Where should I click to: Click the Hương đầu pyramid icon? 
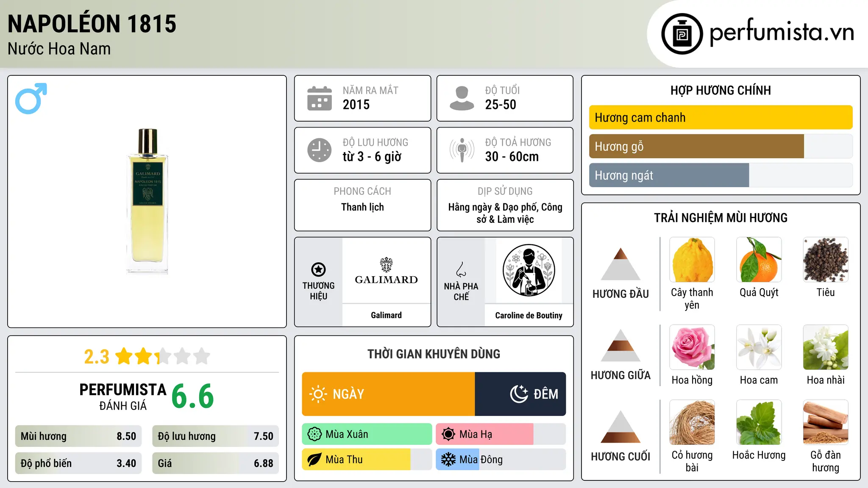[x=620, y=264]
